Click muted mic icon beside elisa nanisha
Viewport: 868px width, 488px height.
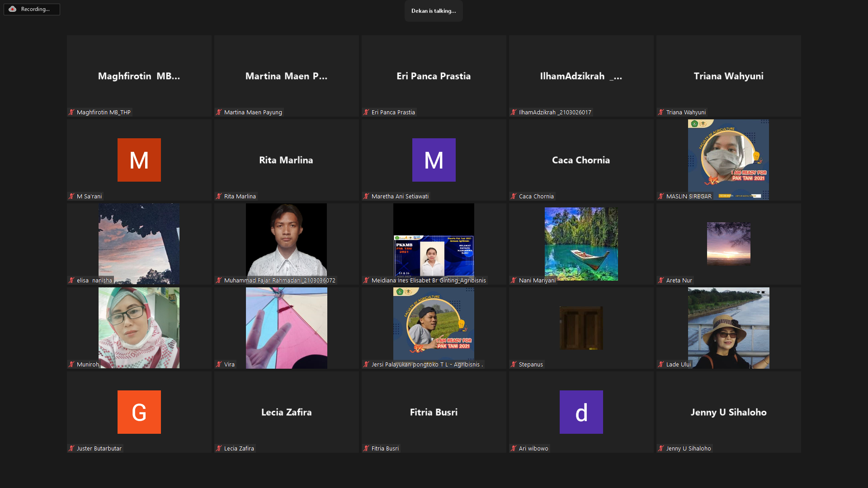(71, 280)
